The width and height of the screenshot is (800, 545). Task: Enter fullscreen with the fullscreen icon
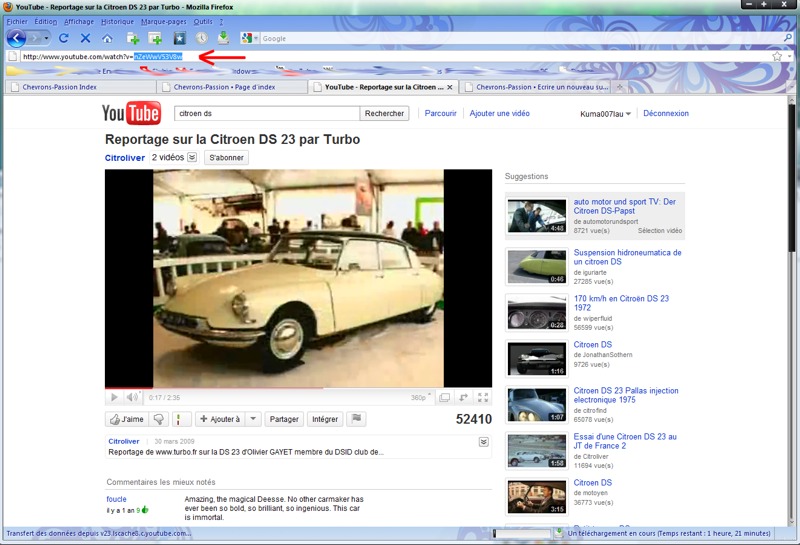pos(483,398)
